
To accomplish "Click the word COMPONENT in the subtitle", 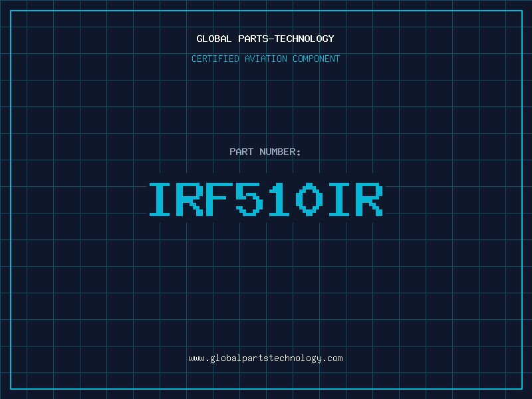I will (316, 59).
